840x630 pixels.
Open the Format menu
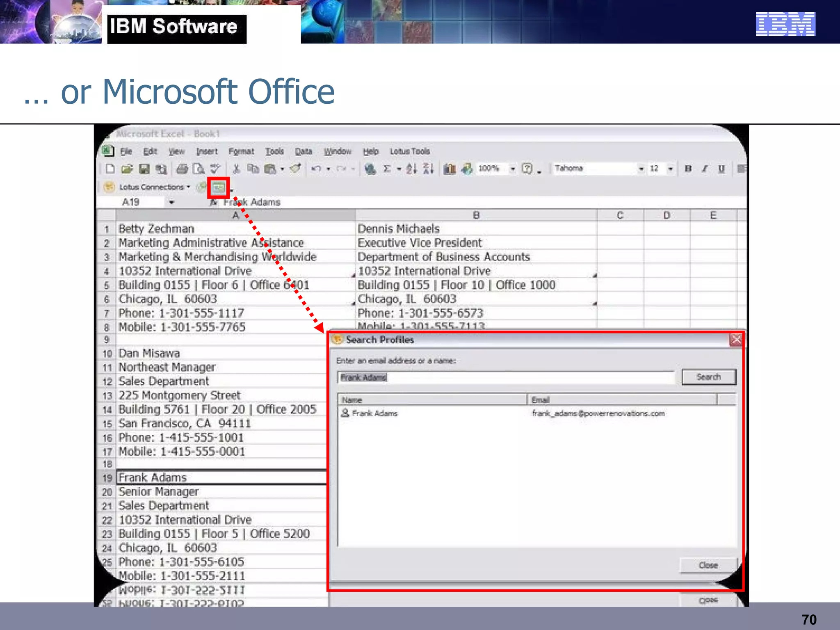click(241, 151)
